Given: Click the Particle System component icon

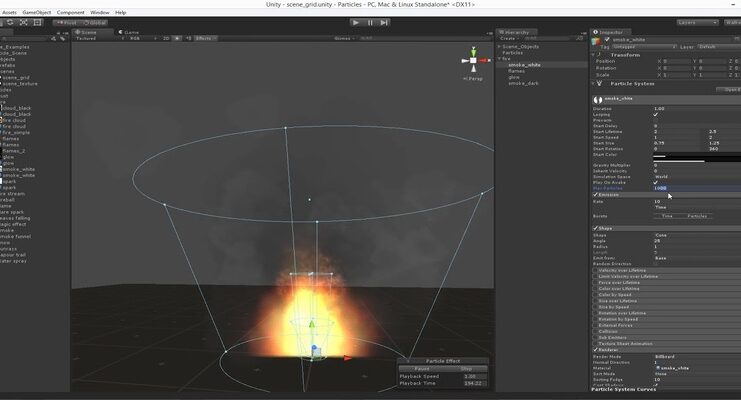Looking at the screenshot, I should (x=600, y=84).
